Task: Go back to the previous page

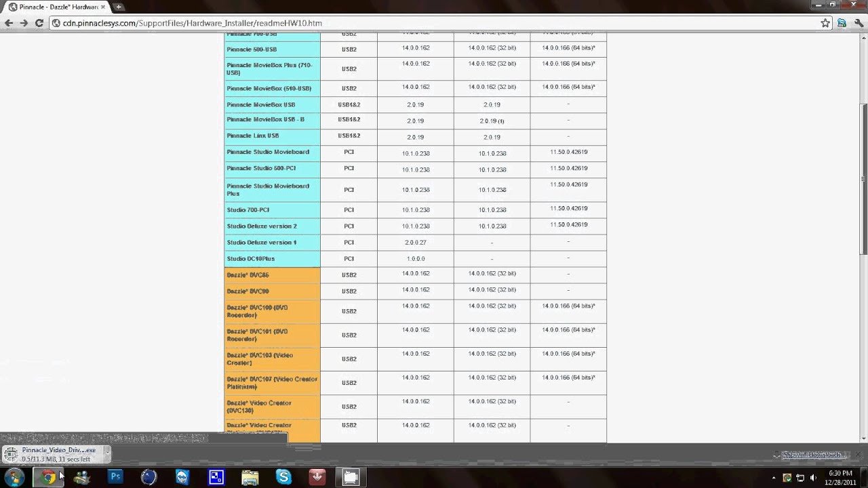Action: point(9,23)
